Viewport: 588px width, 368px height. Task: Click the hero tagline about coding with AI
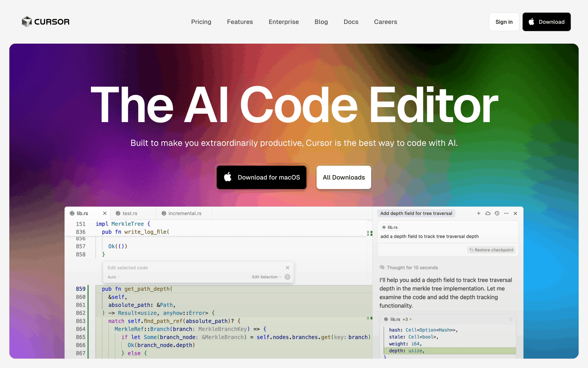(294, 143)
